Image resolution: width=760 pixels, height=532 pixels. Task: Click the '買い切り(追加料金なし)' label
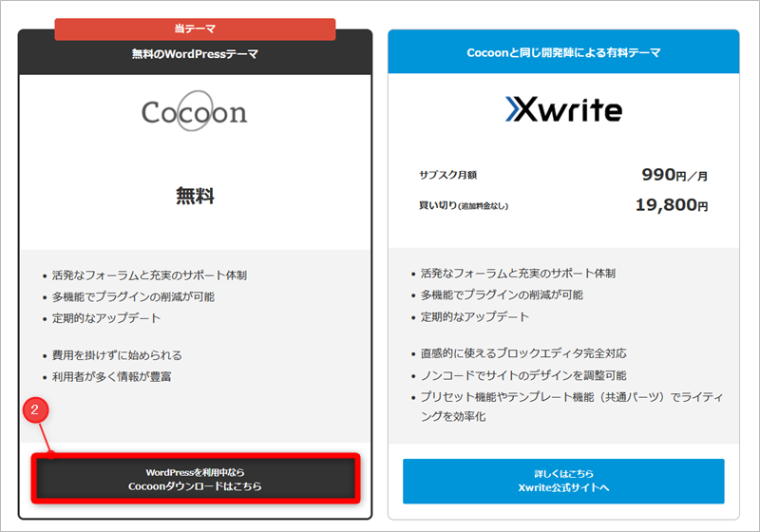coord(464,205)
